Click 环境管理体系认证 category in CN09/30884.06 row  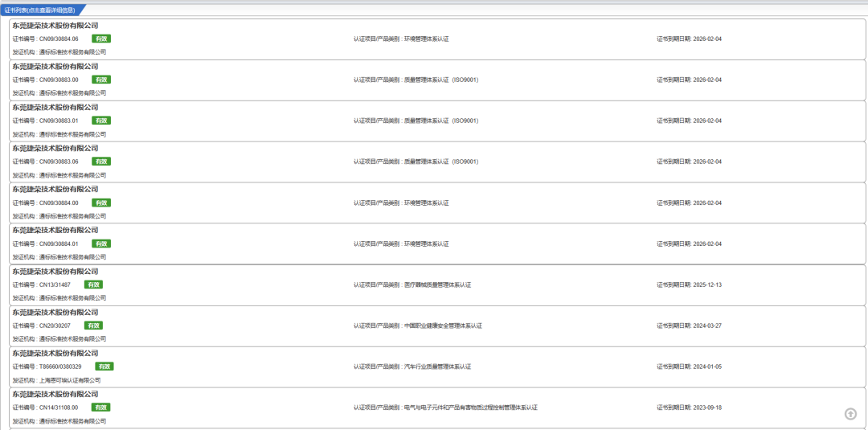(x=426, y=39)
